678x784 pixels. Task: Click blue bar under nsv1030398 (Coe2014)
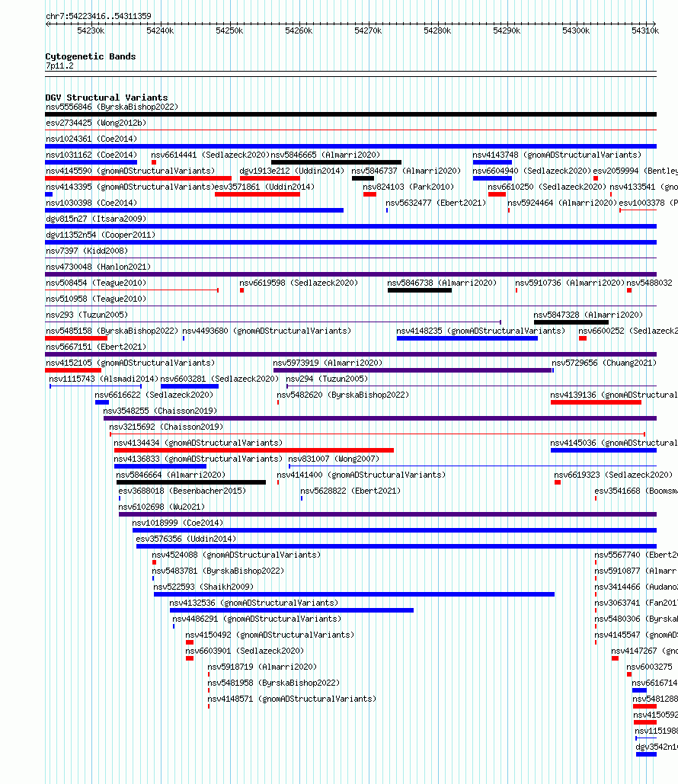point(194,210)
